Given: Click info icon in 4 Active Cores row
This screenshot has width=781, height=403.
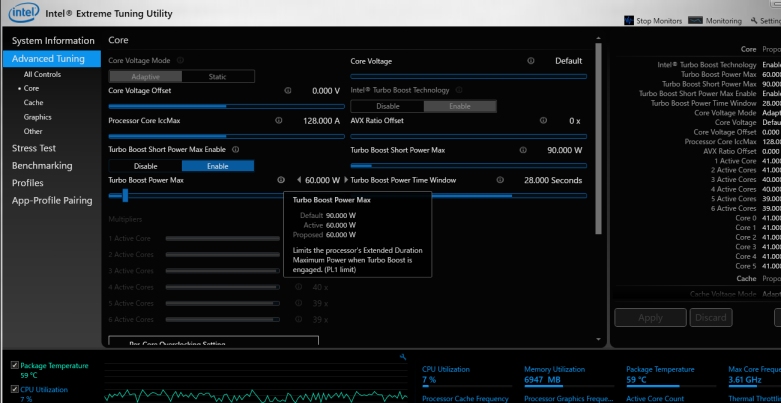Looking at the screenshot, I should 298,287.
